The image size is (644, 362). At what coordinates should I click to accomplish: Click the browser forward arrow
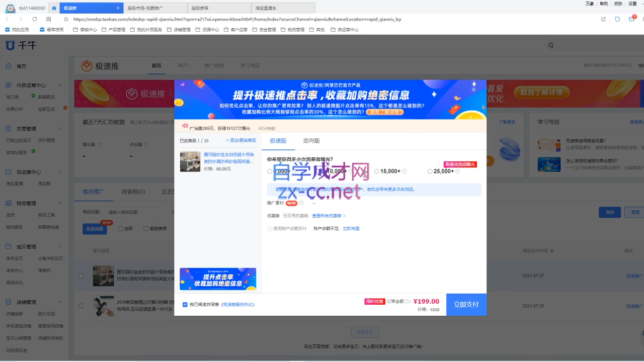(21, 19)
